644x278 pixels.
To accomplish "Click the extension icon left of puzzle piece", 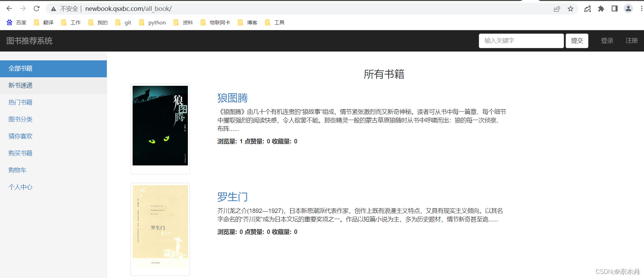I will [x=587, y=9].
